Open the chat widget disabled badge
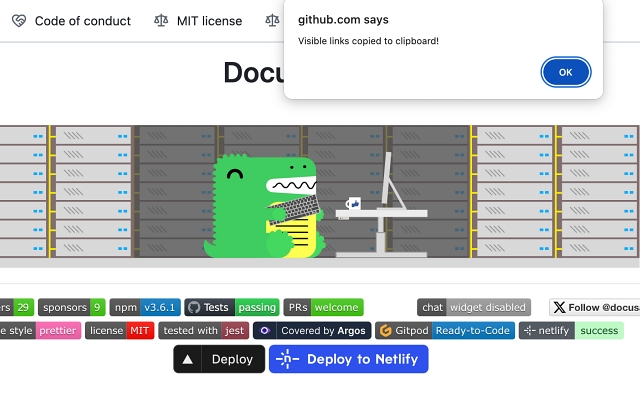 [x=474, y=307]
